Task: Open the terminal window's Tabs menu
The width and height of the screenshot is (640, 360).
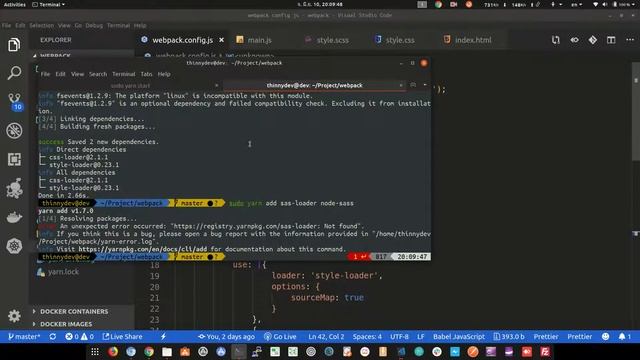Action: point(147,74)
